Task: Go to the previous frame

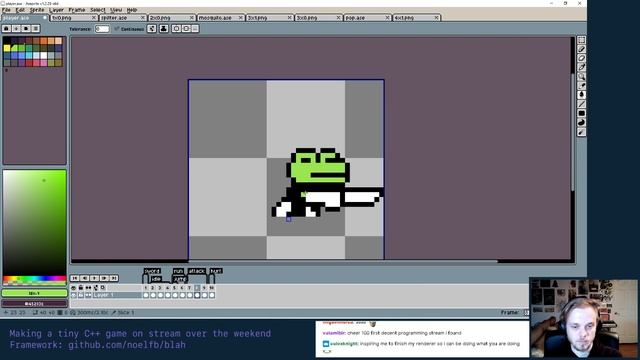Action: click(x=84, y=278)
